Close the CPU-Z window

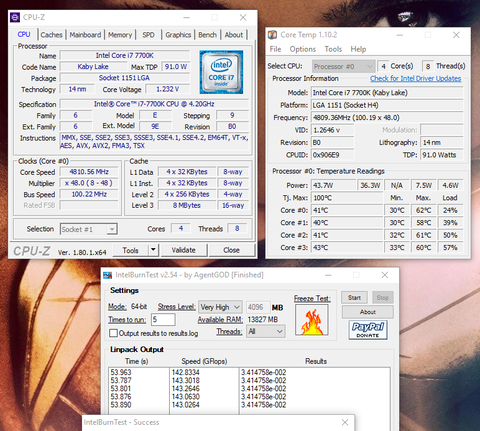[243, 17]
